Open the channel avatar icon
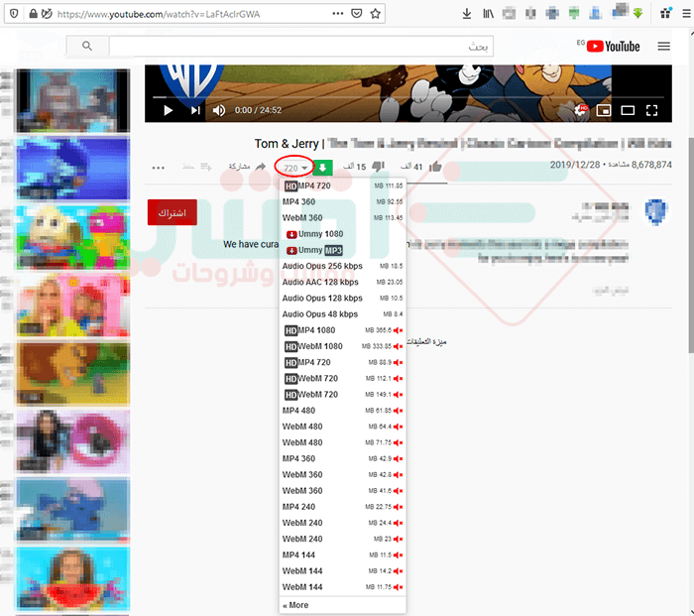Viewport: 694px width, 616px height. click(656, 212)
